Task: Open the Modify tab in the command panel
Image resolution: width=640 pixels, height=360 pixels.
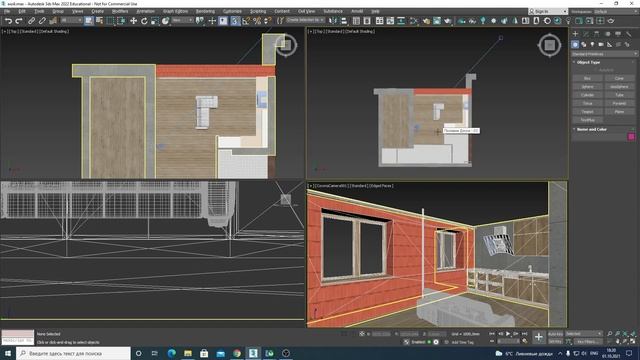Action: point(586,34)
